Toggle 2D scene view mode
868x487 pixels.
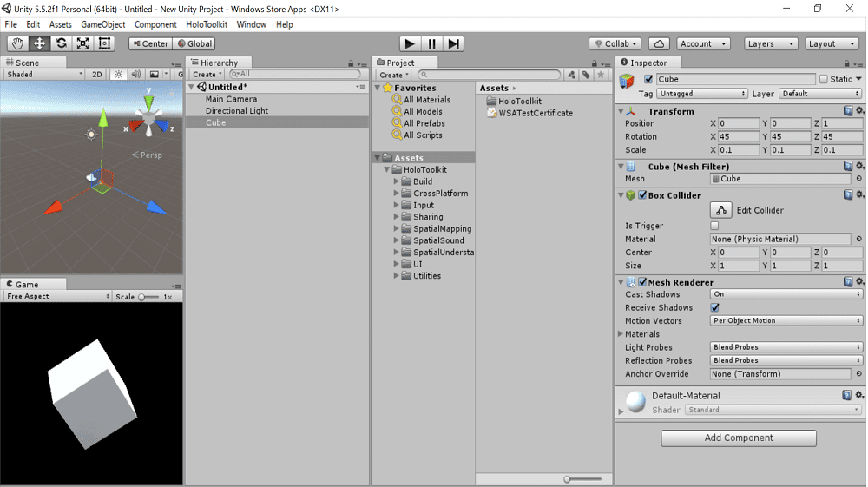97,74
